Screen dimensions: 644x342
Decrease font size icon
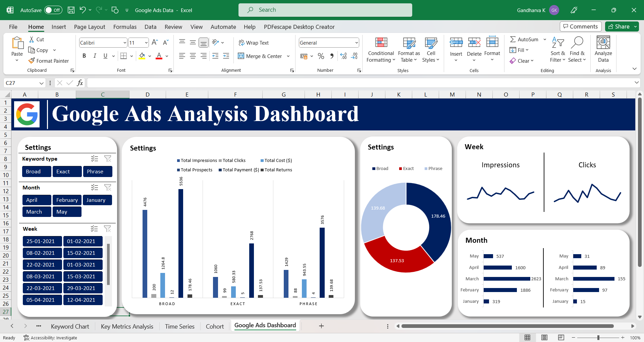(166, 43)
